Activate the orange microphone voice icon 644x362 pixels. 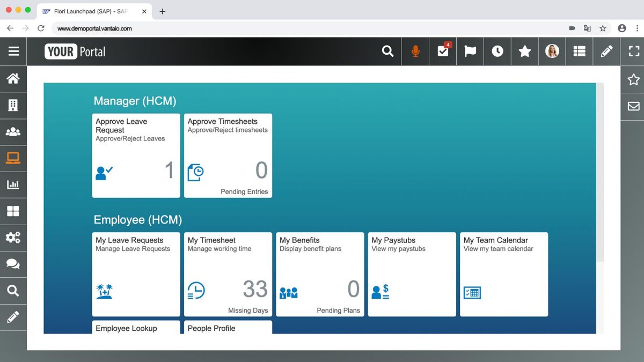point(415,51)
